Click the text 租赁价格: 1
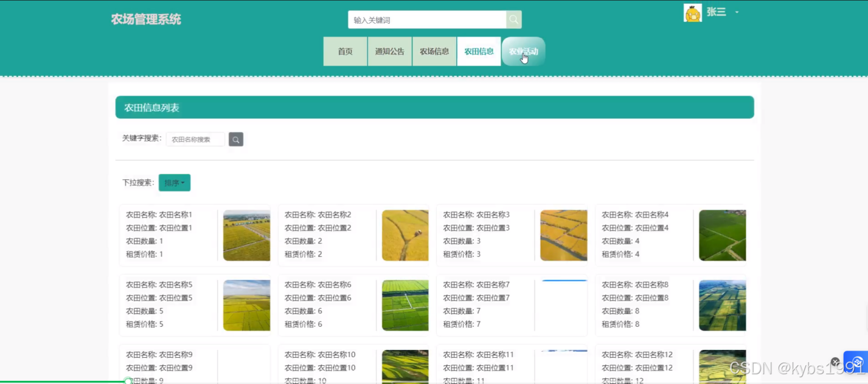The width and height of the screenshot is (868, 384). tap(144, 255)
